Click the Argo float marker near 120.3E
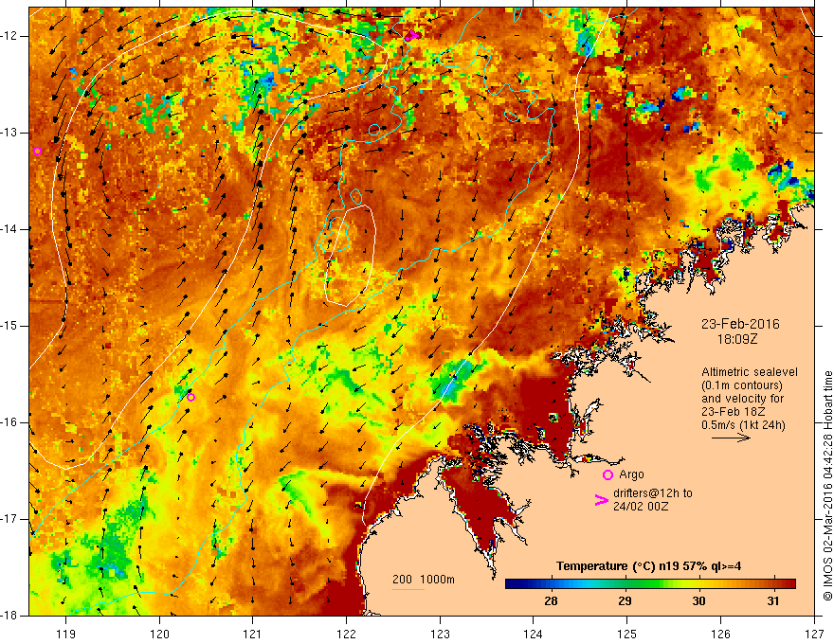This screenshot has width=834, height=644. point(190,397)
